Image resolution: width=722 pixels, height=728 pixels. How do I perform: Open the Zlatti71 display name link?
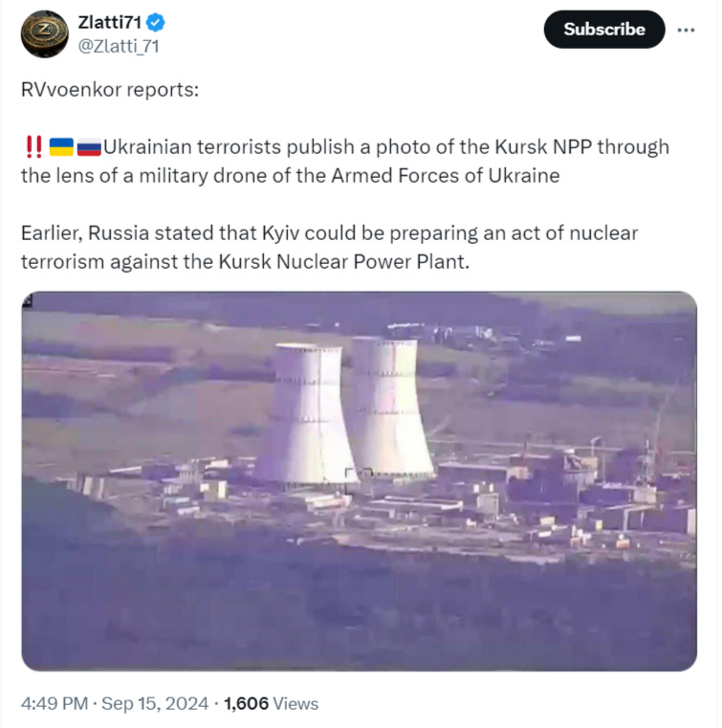[110, 22]
